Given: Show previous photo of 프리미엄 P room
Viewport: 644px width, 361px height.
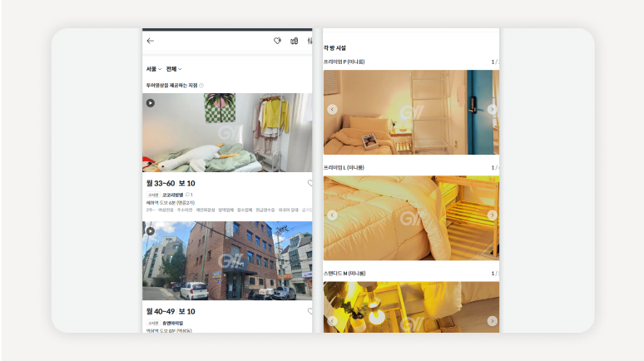Looking at the screenshot, I should 332,109.
